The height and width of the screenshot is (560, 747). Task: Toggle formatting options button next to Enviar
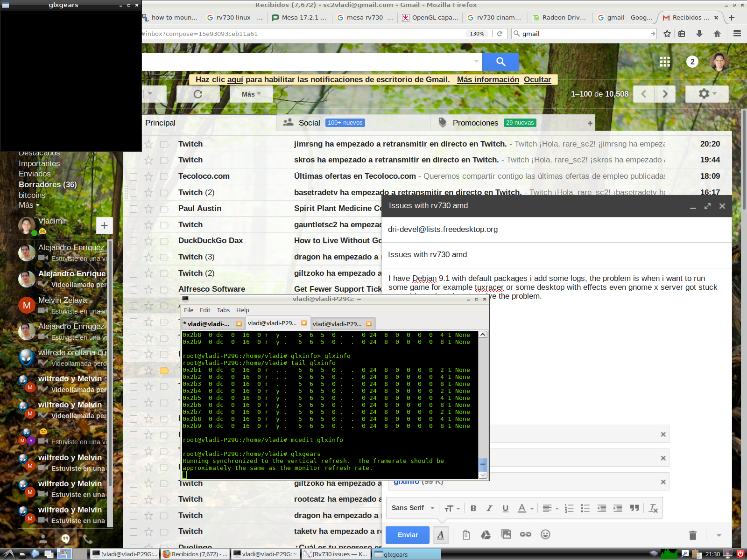pos(441,535)
